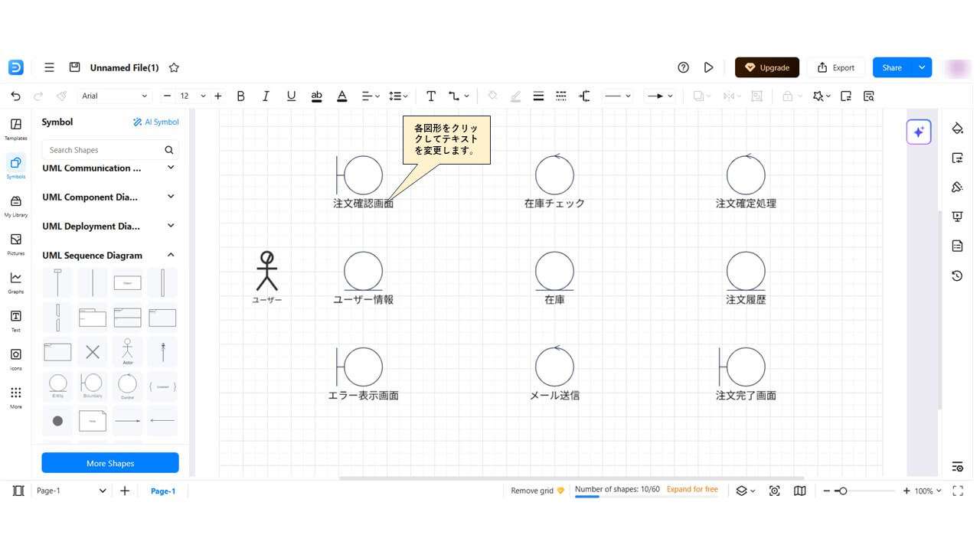
Task: Click the Help question mark icon
Action: pyautogui.click(x=684, y=67)
